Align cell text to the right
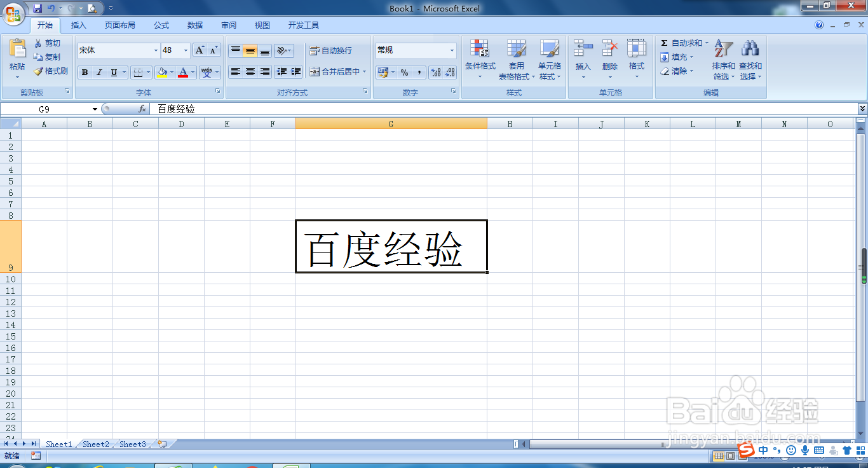 tap(265, 72)
